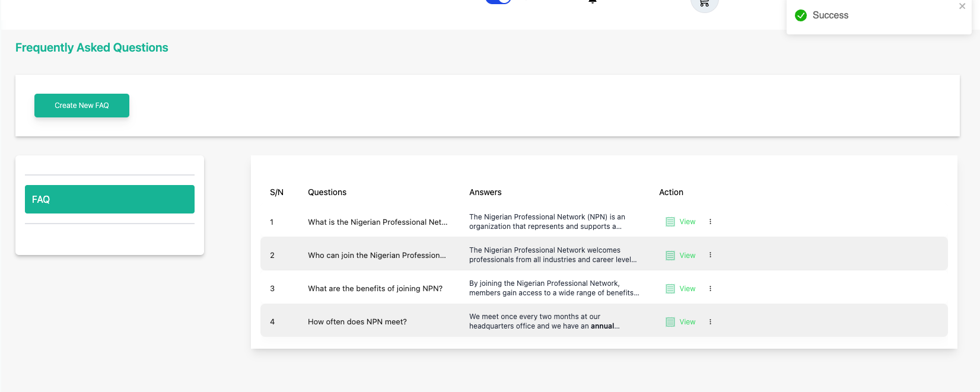Image resolution: width=980 pixels, height=392 pixels.
Task: Open the options menu for the 'benefits of joining NPN' row
Action: [710, 289]
